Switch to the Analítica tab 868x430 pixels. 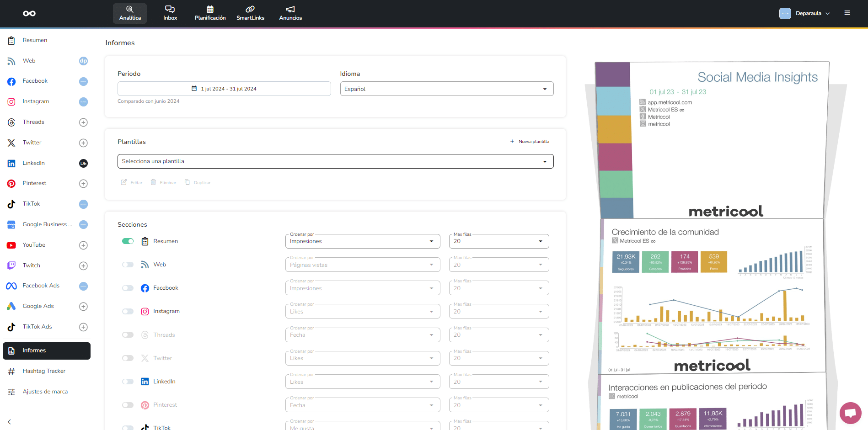click(130, 13)
